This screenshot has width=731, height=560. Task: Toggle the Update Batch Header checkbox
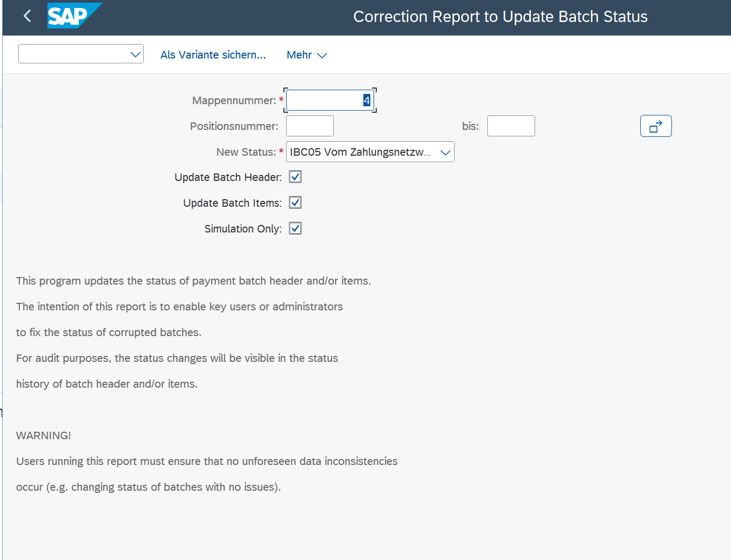coord(295,177)
